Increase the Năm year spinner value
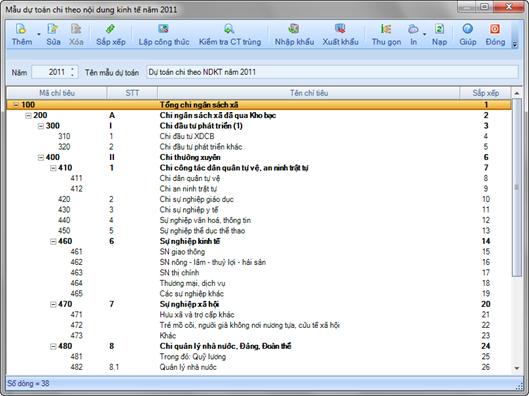 (72, 69)
